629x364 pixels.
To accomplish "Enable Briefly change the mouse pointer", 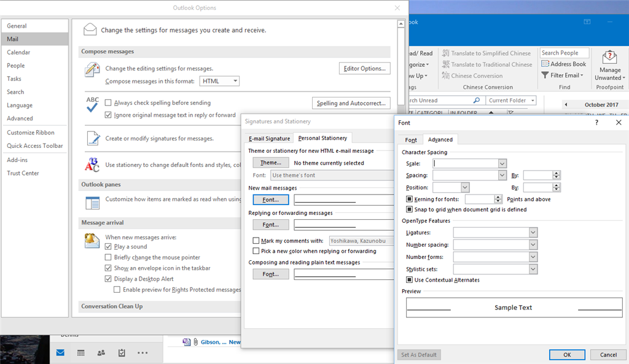I will [108, 257].
